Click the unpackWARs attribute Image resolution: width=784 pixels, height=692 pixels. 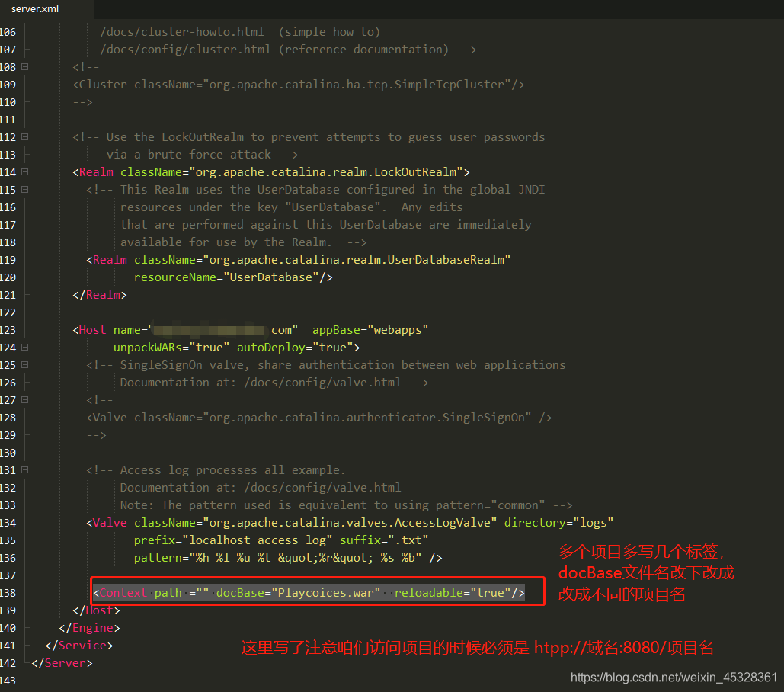148,347
